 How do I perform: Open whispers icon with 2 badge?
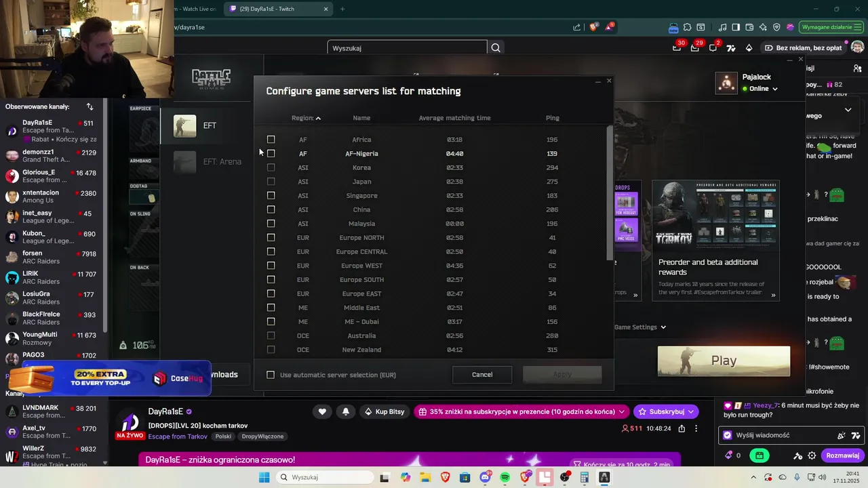tap(713, 47)
